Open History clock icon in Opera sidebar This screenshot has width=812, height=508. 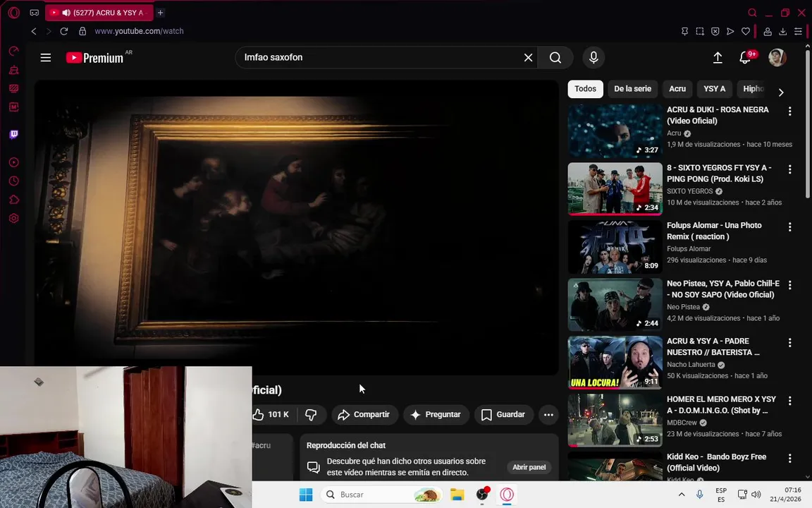14,181
